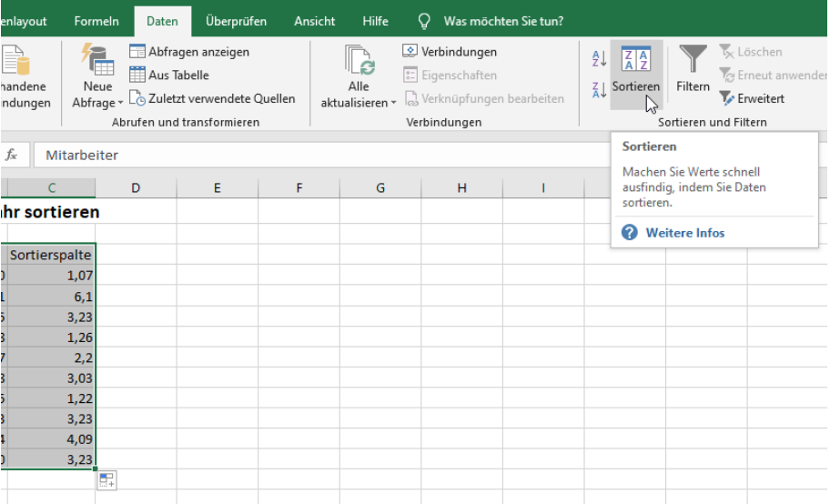This screenshot has width=830, height=504.
Task: Sort ascending with the A-Z icon
Action: [x=599, y=58]
